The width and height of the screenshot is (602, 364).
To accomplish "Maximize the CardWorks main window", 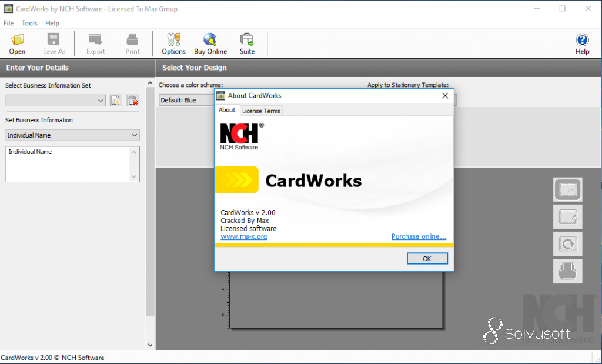I will pyautogui.click(x=563, y=8).
